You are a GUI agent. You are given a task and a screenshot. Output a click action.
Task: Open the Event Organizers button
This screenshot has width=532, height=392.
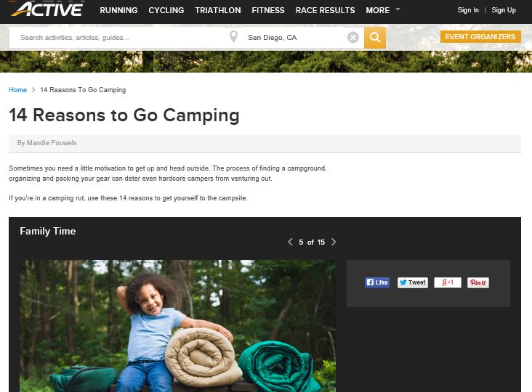pos(480,37)
